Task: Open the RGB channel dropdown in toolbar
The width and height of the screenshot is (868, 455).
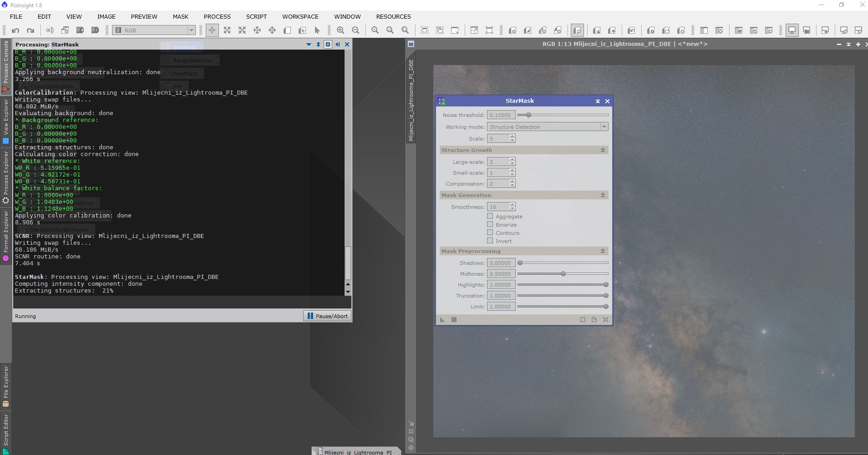Action: pyautogui.click(x=191, y=30)
